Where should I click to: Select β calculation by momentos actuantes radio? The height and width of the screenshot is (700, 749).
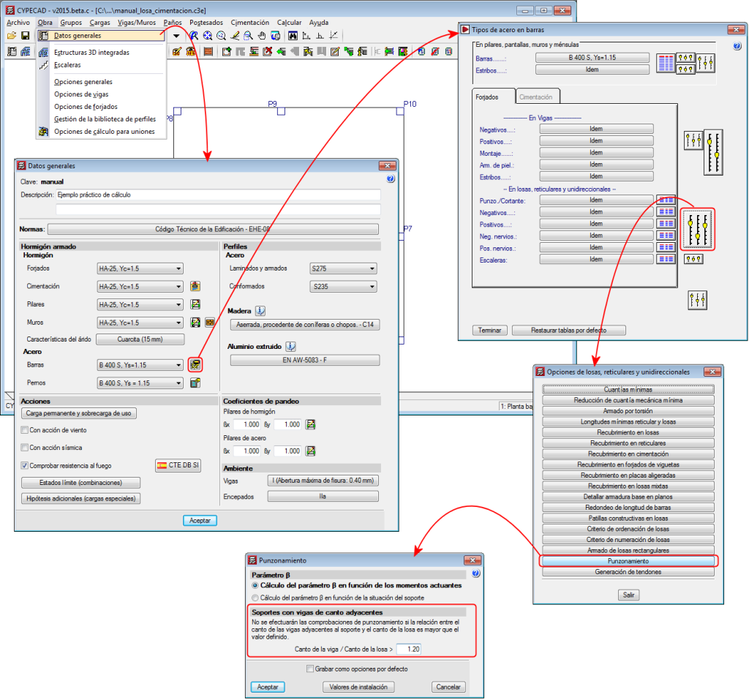(255, 585)
